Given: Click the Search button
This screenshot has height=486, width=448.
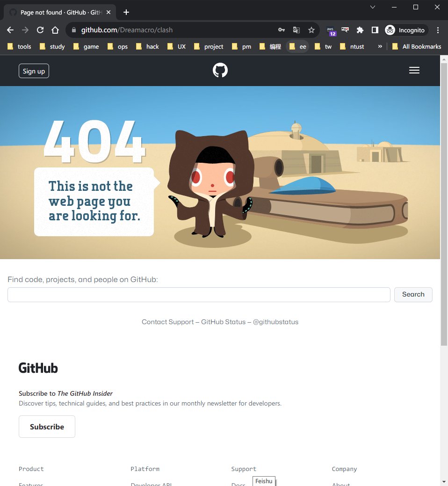Looking at the screenshot, I should pyautogui.click(x=413, y=294).
